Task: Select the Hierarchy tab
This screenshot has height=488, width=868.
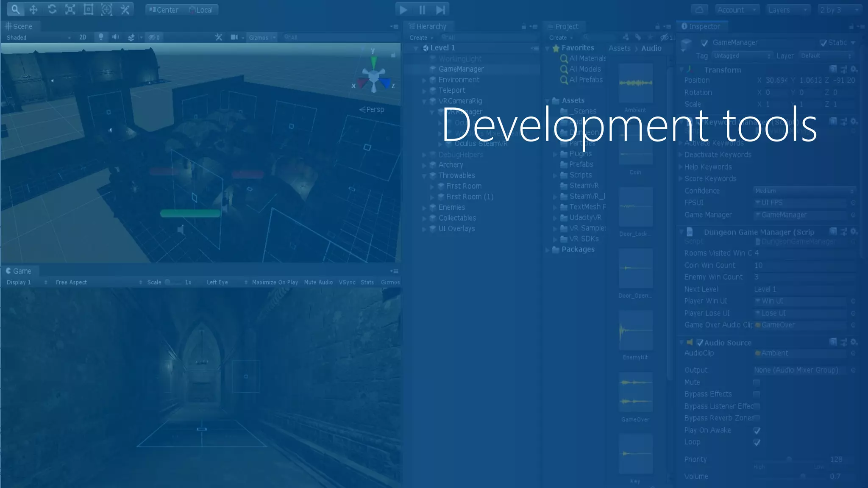Action: point(428,26)
